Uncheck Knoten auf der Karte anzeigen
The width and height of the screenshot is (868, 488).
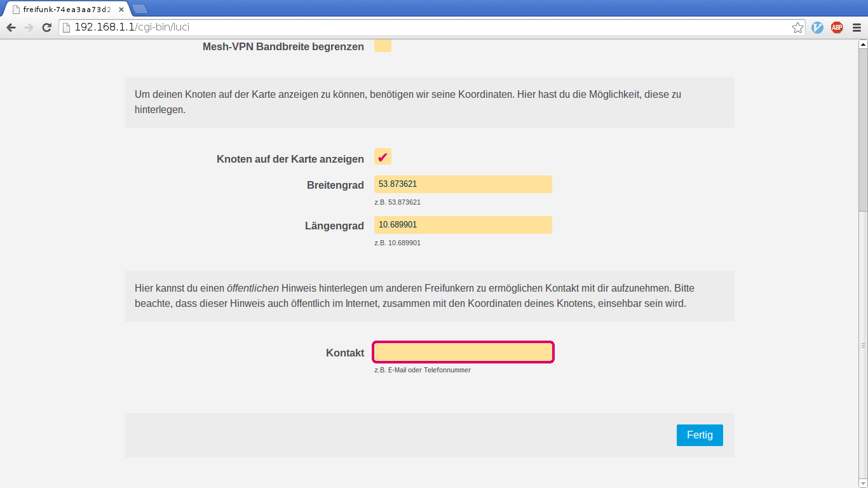tap(383, 157)
